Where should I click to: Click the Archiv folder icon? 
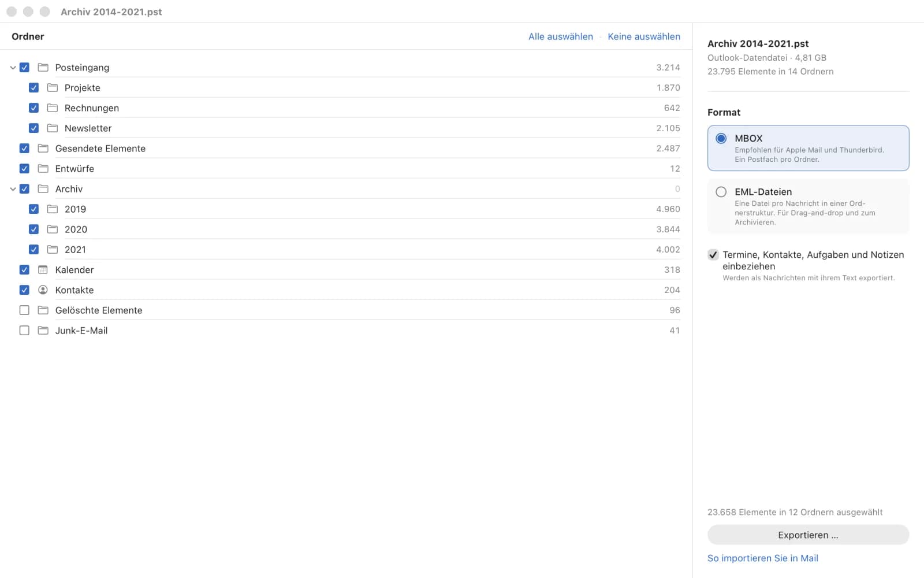[43, 189]
